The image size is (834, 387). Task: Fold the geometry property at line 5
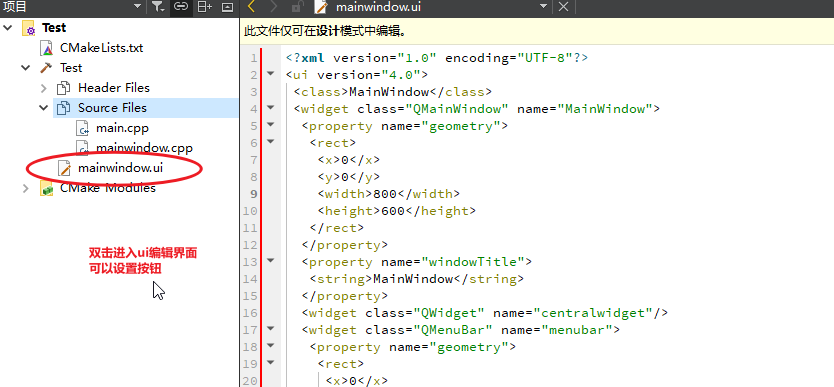tap(270, 124)
